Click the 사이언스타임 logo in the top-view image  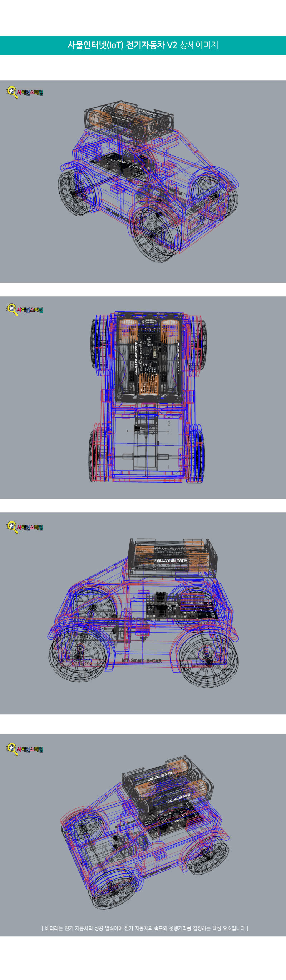pyautogui.click(x=25, y=310)
